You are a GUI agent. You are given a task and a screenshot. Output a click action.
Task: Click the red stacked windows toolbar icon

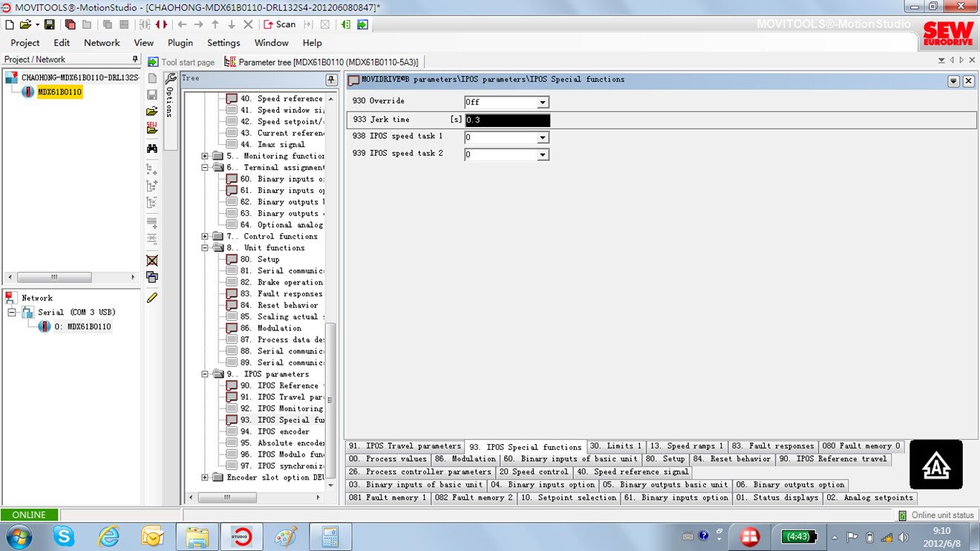tap(70, 25)
